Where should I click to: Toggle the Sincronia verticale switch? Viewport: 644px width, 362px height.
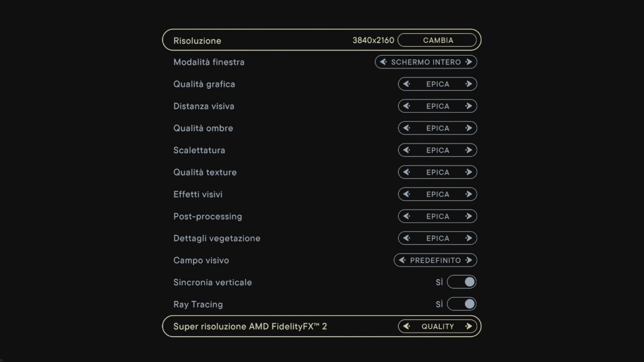point(462,282)
